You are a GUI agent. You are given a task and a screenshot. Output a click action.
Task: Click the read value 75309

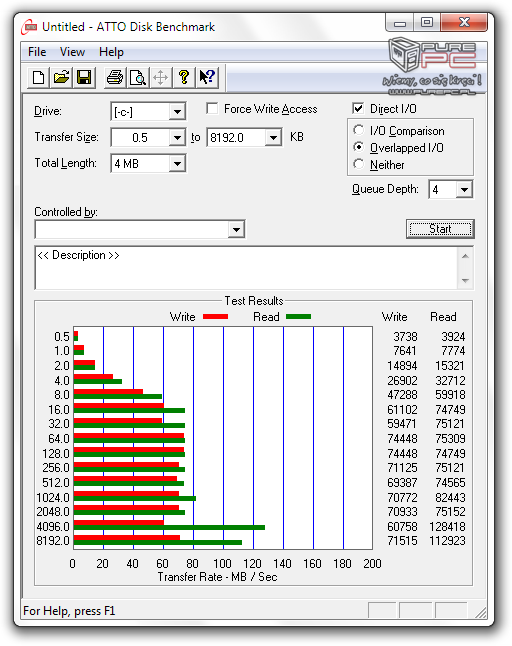tap(450, 439)
